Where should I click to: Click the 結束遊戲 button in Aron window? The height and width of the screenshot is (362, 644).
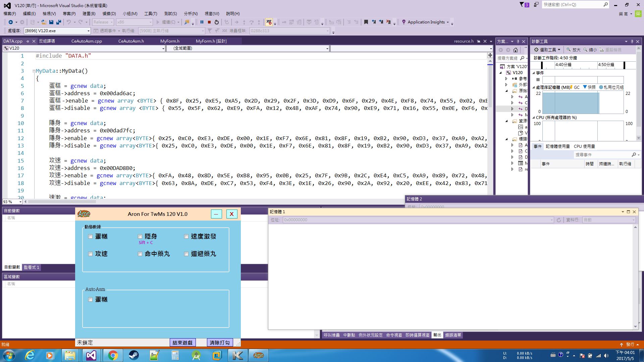tap(182, 343)
